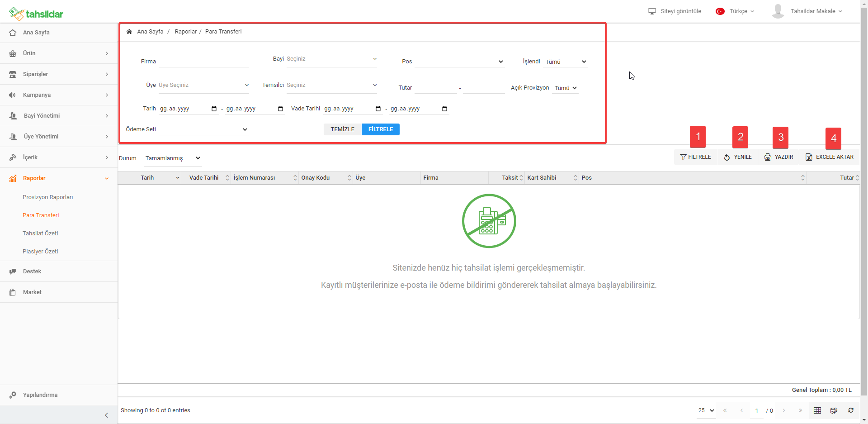868x424 pixels.
Task: Sort by Onay Kodu column header
Action: [x=326, y=178]
